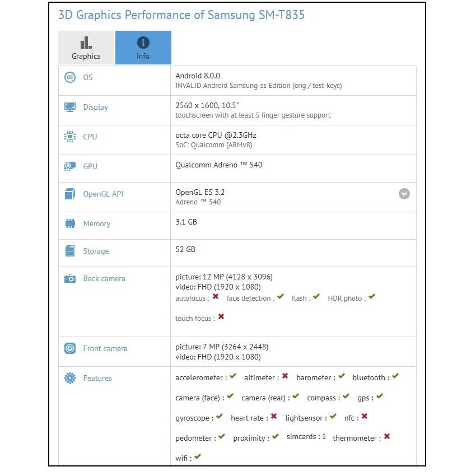Click the barometer check mark
The image size is (476, 476).
[342, 376]
